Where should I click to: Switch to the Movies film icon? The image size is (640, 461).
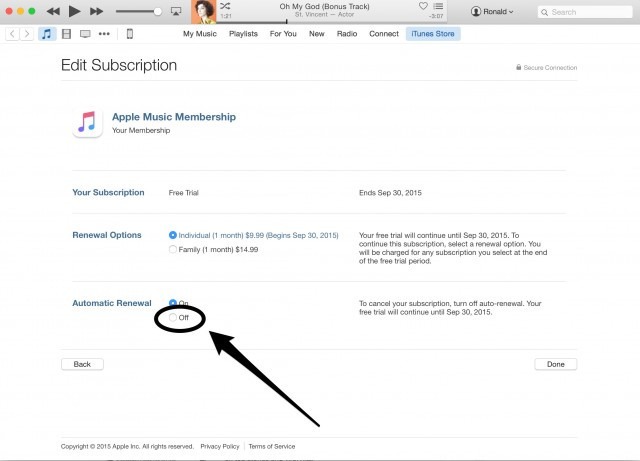coord(66,34)
